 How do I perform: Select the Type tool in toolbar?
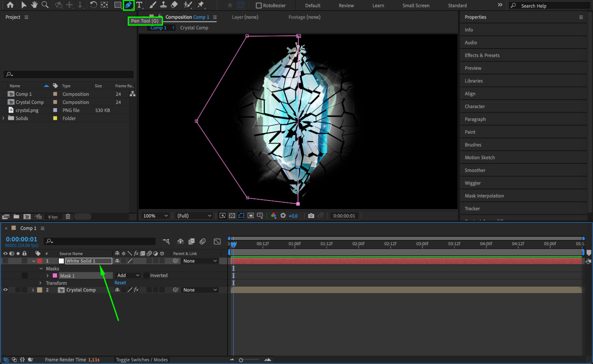(x=139, y=5)
